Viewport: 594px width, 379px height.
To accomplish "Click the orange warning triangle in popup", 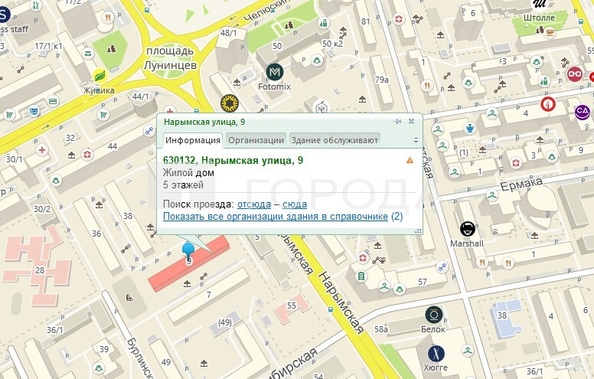I will 410,160.
